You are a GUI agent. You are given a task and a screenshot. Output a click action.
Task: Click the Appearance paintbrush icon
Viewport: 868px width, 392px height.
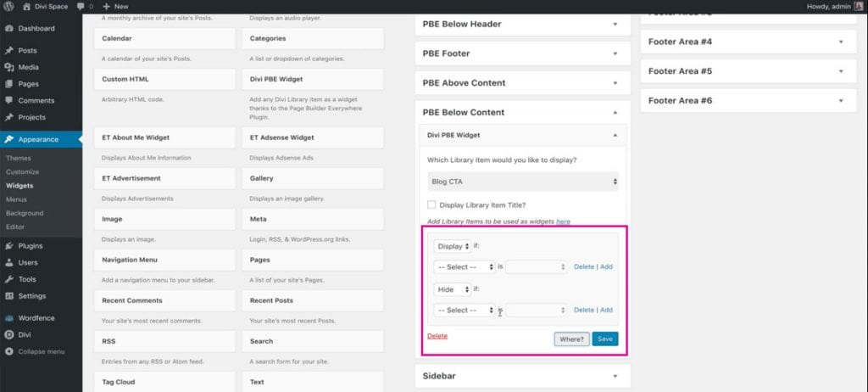8,139
